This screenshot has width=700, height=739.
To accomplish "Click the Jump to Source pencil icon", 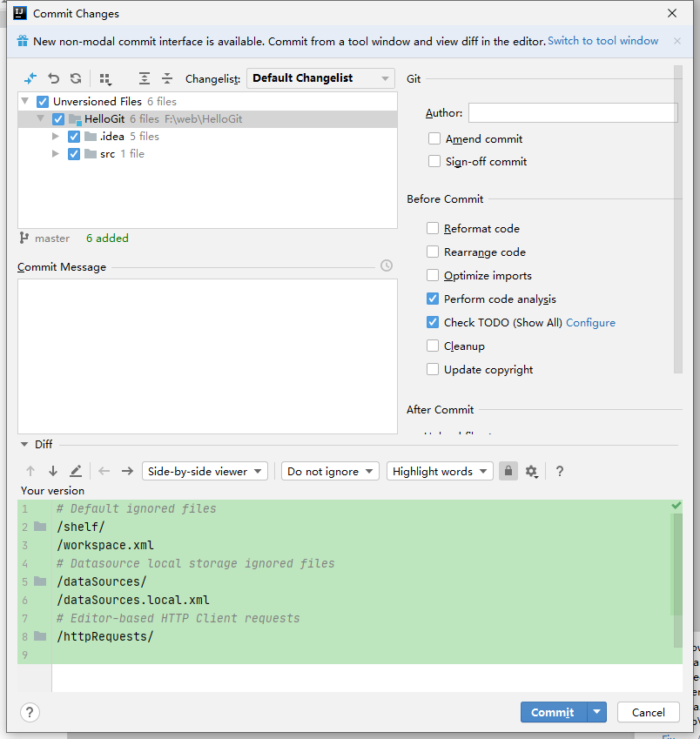I will pos(76,471).
